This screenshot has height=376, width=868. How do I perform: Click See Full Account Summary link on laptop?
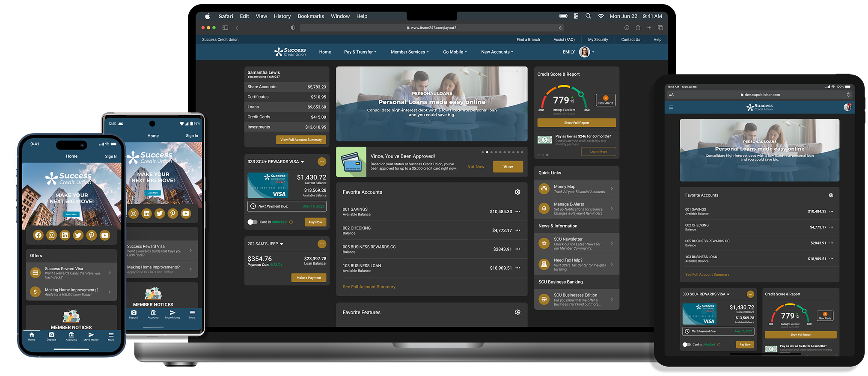369,287
